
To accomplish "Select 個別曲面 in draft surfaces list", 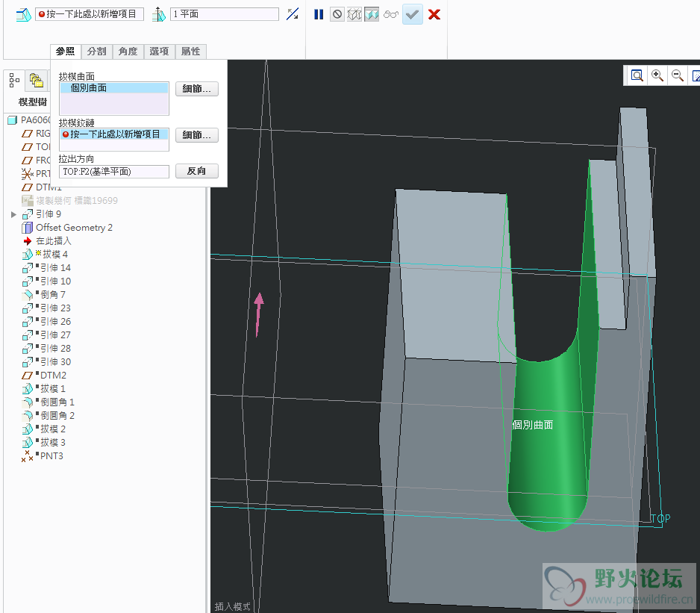I will pos(114,88).
